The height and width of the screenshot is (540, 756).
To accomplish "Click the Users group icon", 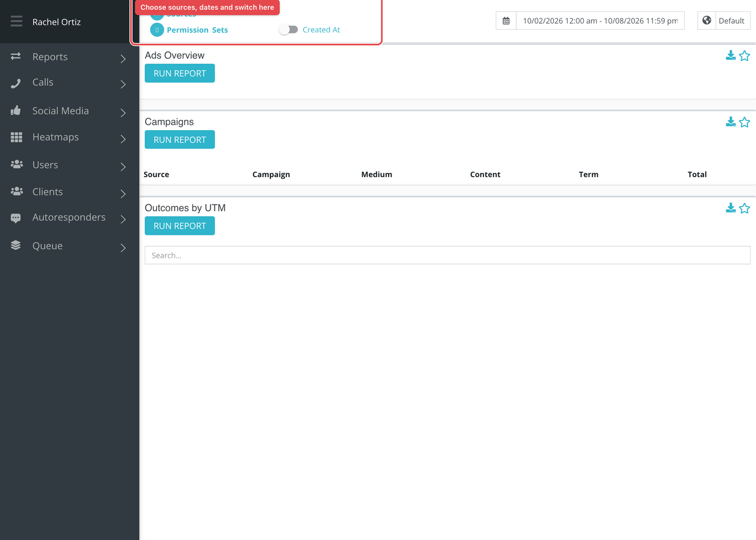I will [x=17, y=164].
